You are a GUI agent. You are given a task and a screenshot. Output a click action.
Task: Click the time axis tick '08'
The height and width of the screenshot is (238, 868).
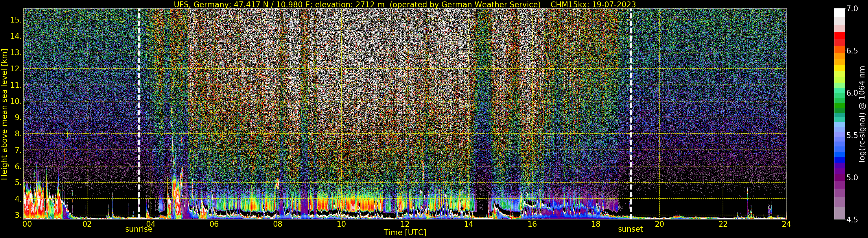[x=278, y=224]
